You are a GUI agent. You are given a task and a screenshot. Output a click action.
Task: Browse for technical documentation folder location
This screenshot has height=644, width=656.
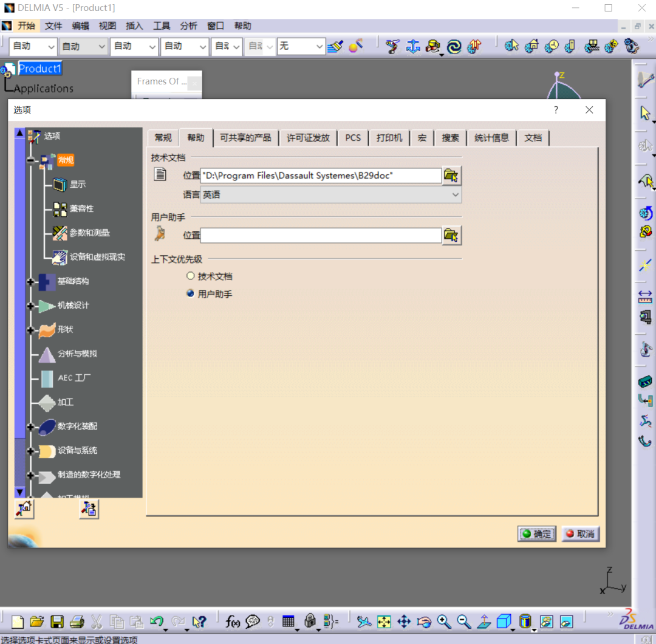pyautogui.click(x=451, y=176)
